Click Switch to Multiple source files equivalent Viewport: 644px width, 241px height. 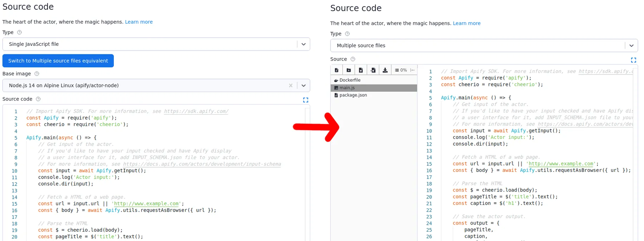(58, 61)
